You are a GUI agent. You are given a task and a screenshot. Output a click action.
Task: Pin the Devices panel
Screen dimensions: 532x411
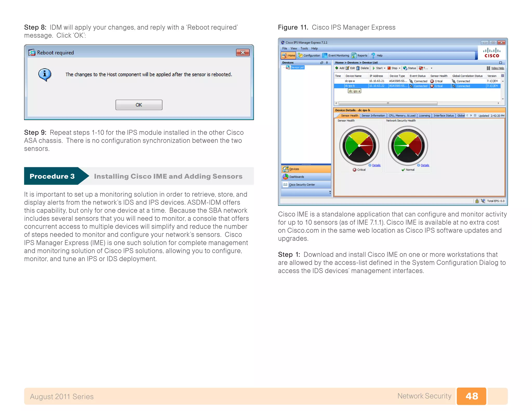click(x=327, y=63)
